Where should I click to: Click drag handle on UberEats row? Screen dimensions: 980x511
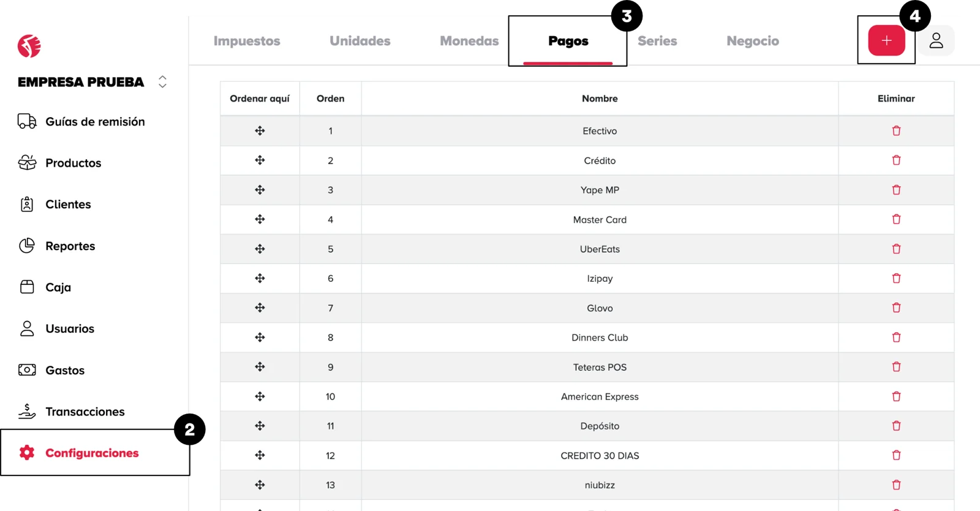tap(260, 249)
